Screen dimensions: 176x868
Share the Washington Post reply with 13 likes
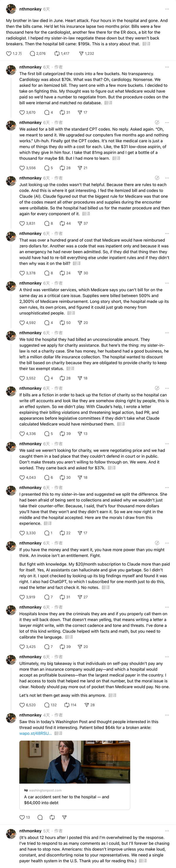coord(64,817)
